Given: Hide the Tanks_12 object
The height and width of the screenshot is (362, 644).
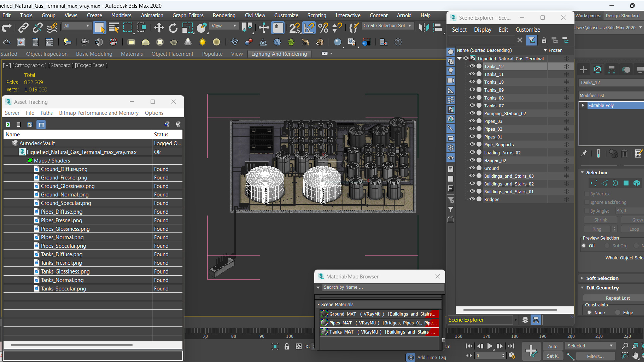Looking at the screenshot, I should point(472,66).
